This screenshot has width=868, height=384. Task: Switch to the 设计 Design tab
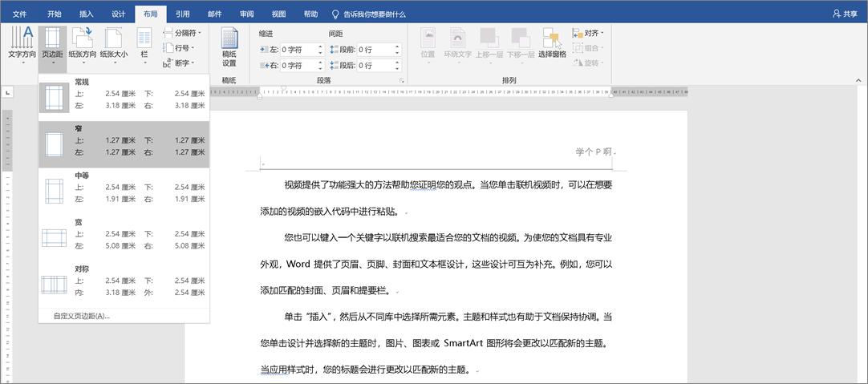coord(119,14)
